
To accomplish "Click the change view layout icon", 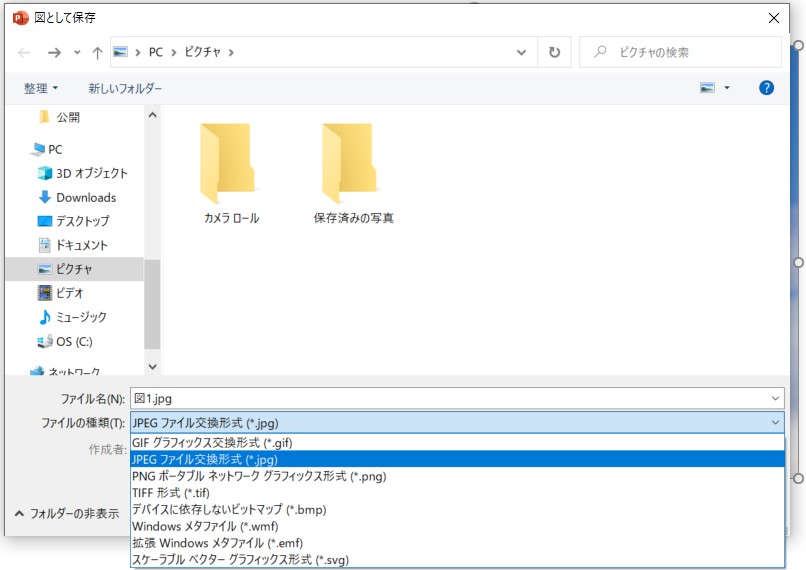I will point(708,88).
